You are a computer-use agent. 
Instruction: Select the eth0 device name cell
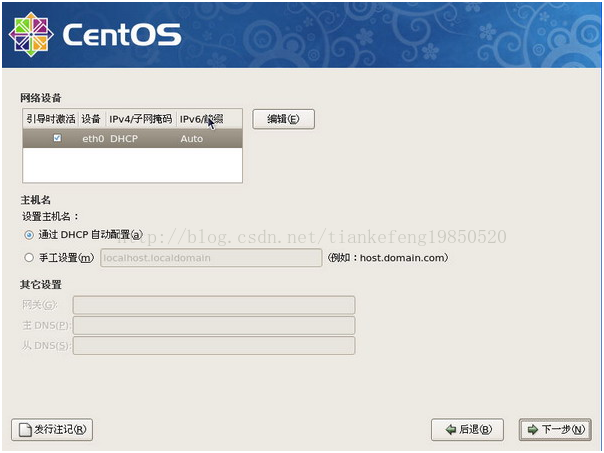(x=93, y=139)
